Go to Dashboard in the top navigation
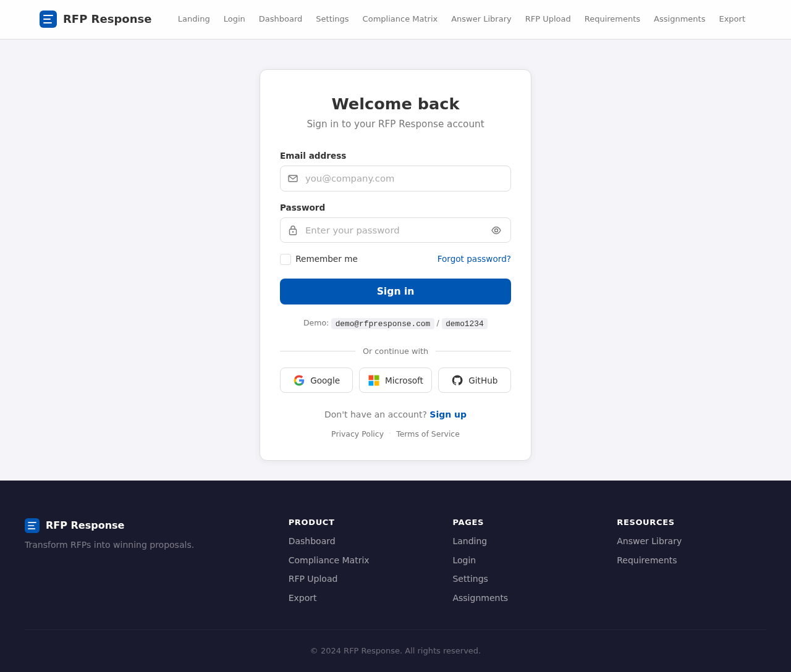 [281, 19]
